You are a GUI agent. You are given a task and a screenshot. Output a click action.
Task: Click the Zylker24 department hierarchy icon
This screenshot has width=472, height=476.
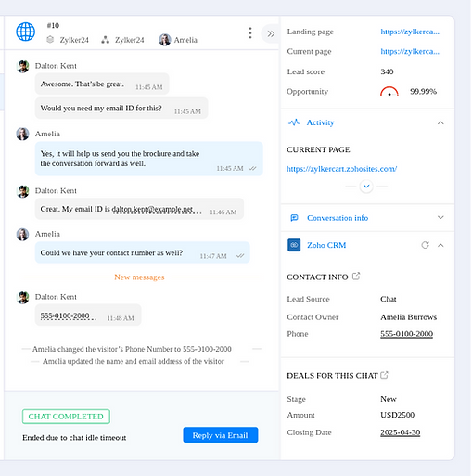tap(105, 40)
